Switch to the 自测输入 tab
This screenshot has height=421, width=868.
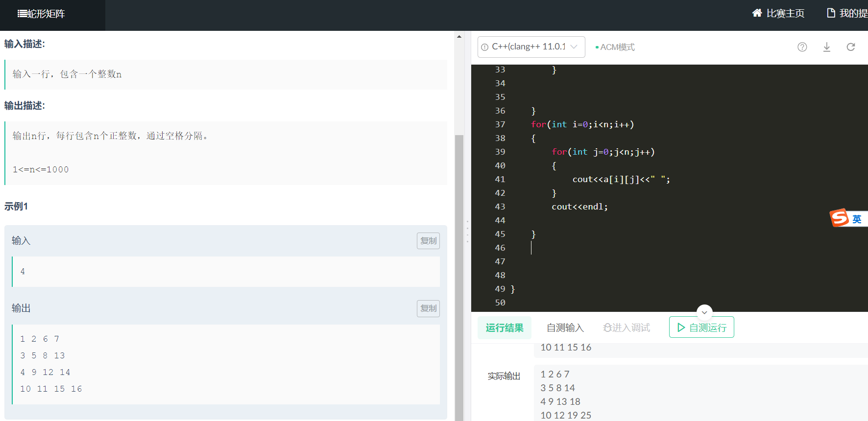pyautogui.click(x=565, y=328)
